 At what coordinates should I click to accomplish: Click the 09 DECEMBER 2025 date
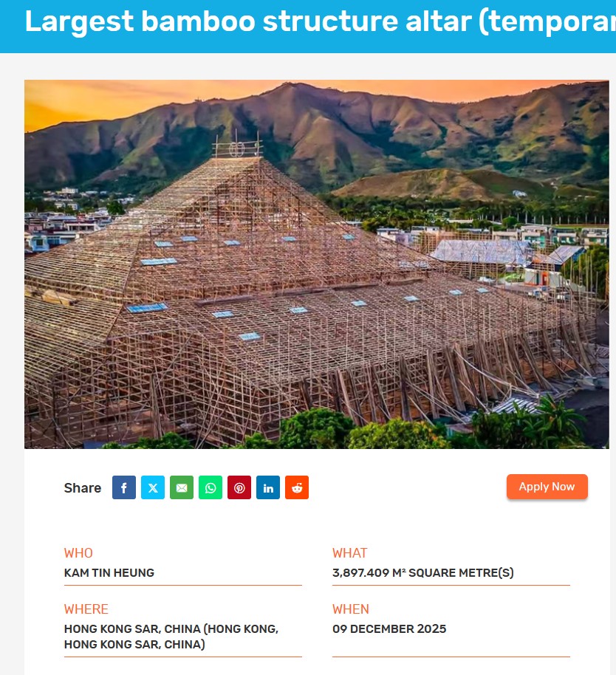coord(389,629)
